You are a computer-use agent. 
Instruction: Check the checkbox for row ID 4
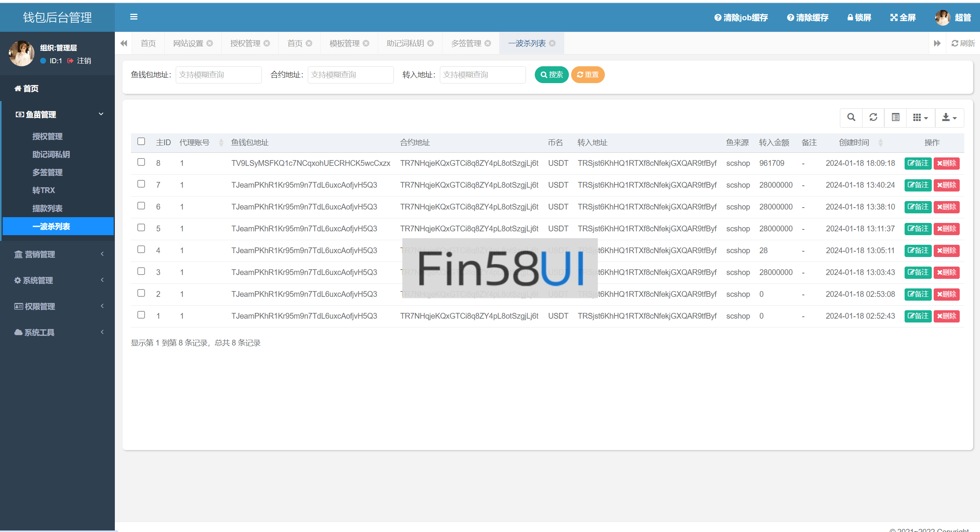[x=141, y=249]
